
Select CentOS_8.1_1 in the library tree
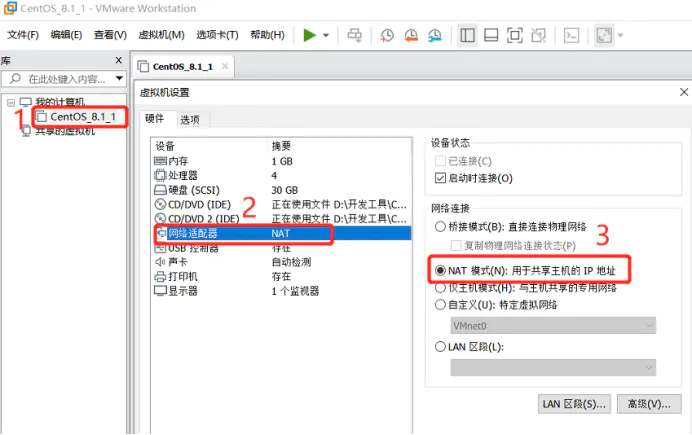click(x=83, y=117)
